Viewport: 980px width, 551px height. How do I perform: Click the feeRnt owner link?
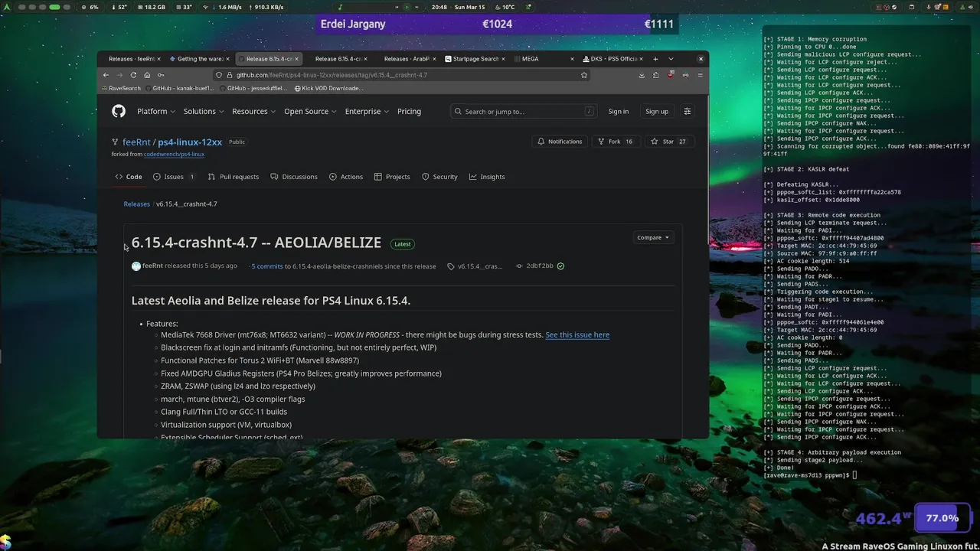(x=136, y=142)
